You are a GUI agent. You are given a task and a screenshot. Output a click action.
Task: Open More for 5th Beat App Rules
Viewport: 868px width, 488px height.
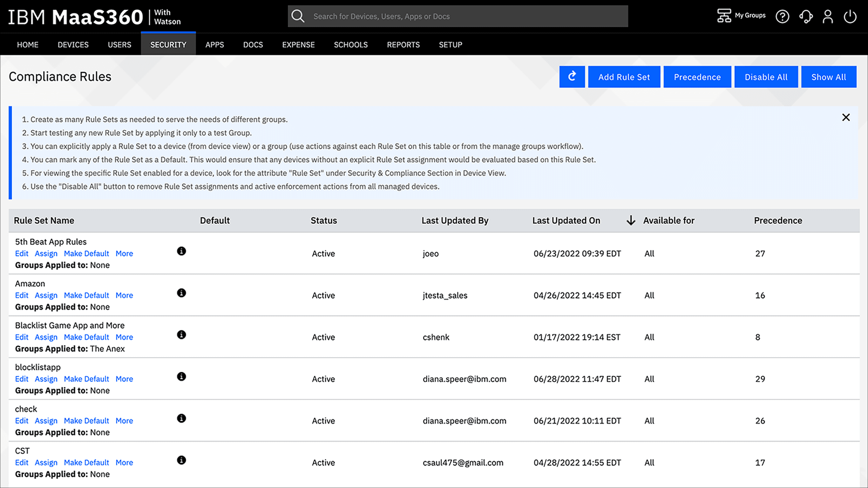(124, 254)
